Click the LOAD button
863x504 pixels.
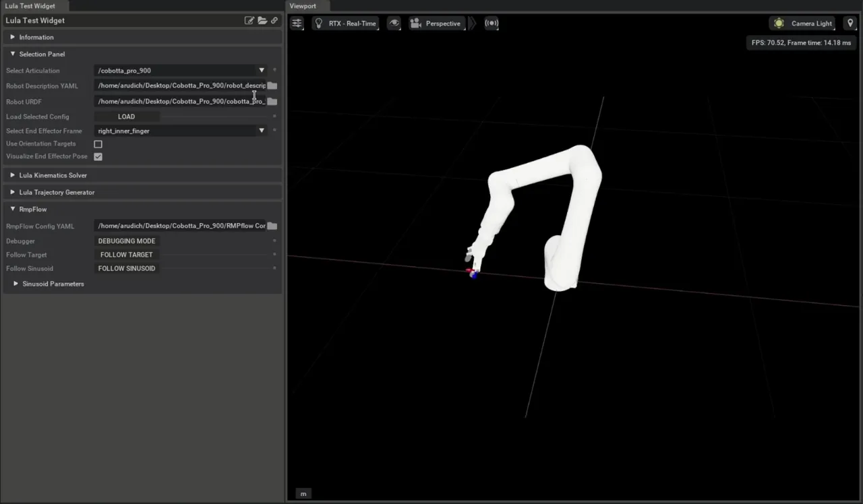click(127, 117)
